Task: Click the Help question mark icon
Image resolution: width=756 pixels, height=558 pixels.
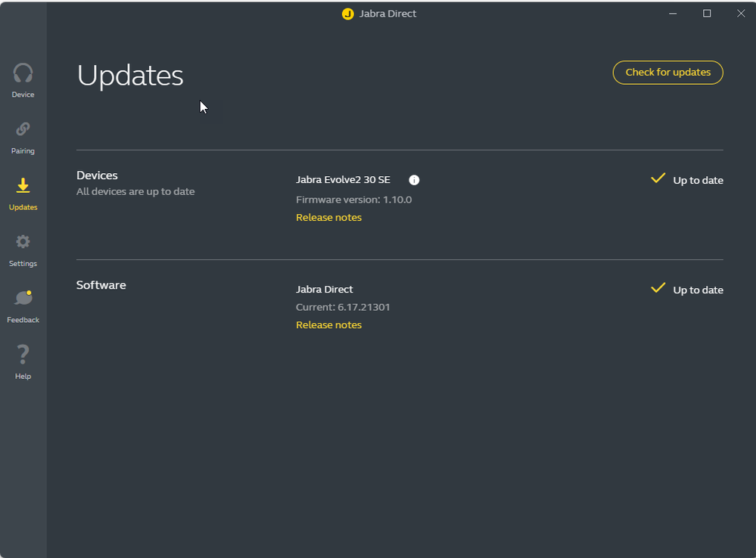Action: pos(23,355)
